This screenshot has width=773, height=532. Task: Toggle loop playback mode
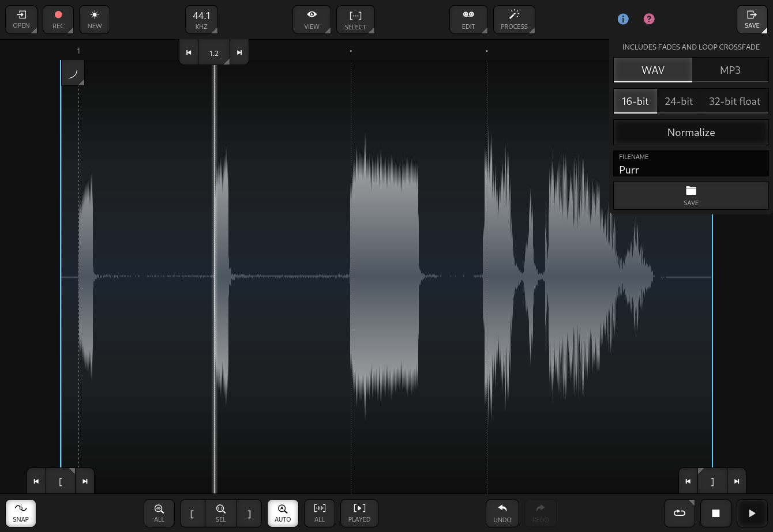tap(680, 513)
